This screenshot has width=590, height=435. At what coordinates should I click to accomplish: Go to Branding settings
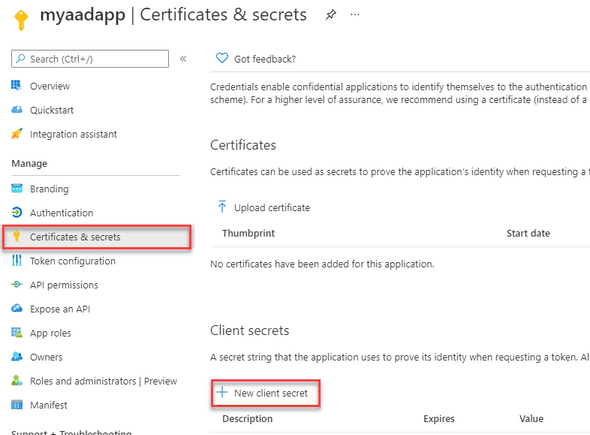49,189
